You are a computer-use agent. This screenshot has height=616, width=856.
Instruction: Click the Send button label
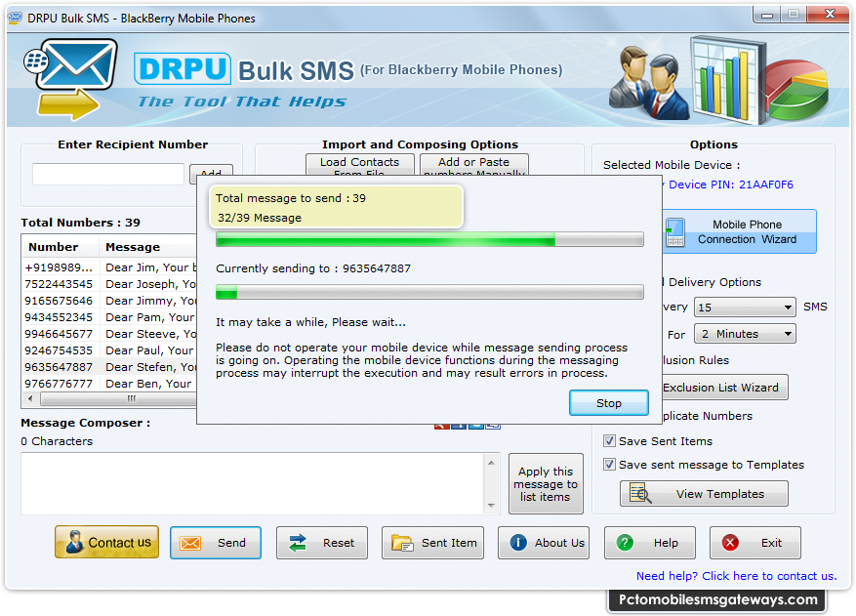point(231,543)
